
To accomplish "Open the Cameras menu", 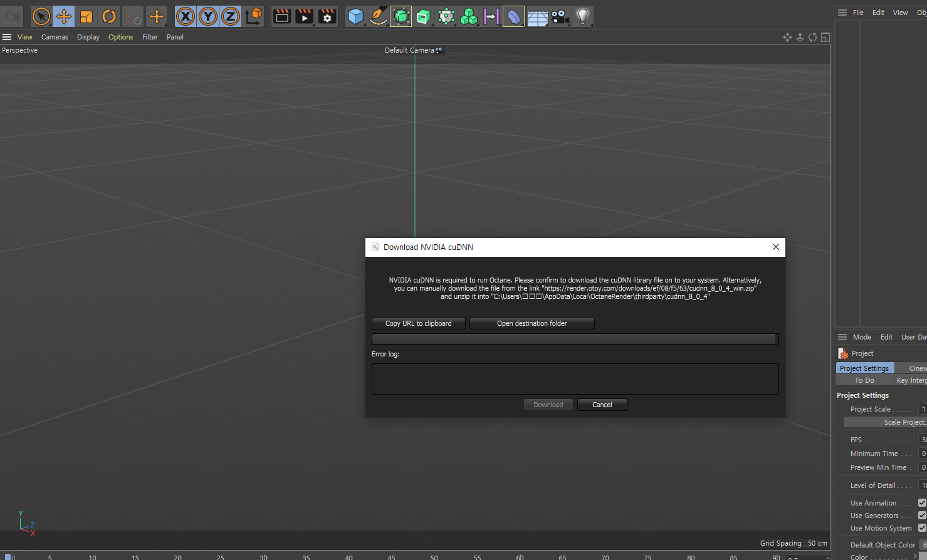I will [55, 37].
